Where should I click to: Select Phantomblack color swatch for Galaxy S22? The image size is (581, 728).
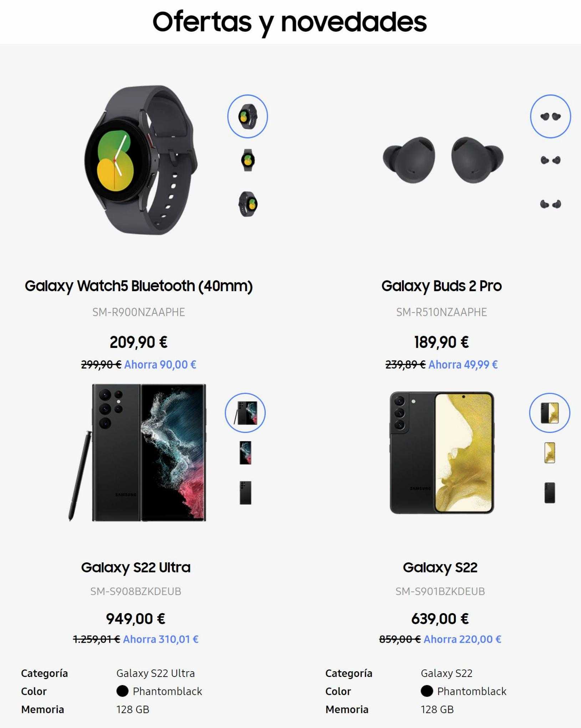click(x=427, y=691)
